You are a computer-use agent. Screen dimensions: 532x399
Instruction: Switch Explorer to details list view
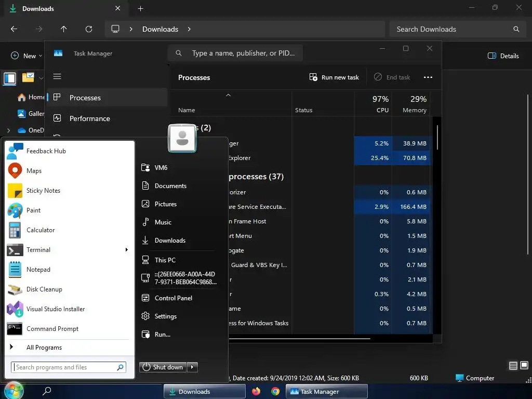[x=513, y=365]
